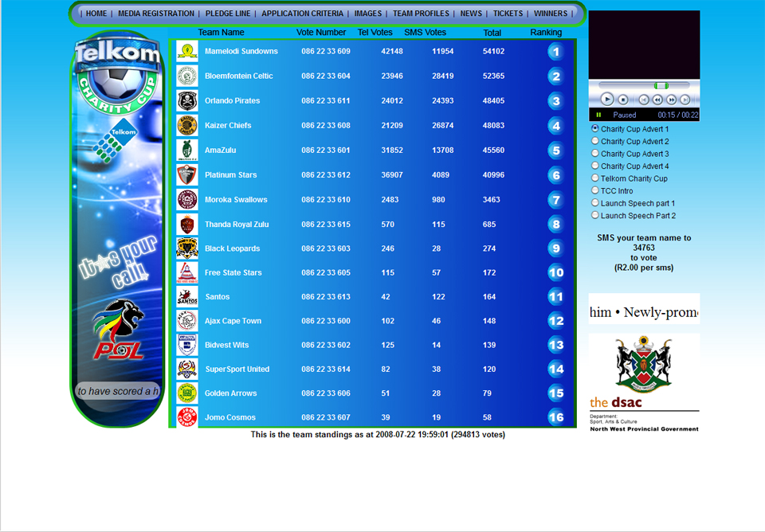
Task: Click the Thanda Royal Zulu logo
Action: tap(186, 225)
